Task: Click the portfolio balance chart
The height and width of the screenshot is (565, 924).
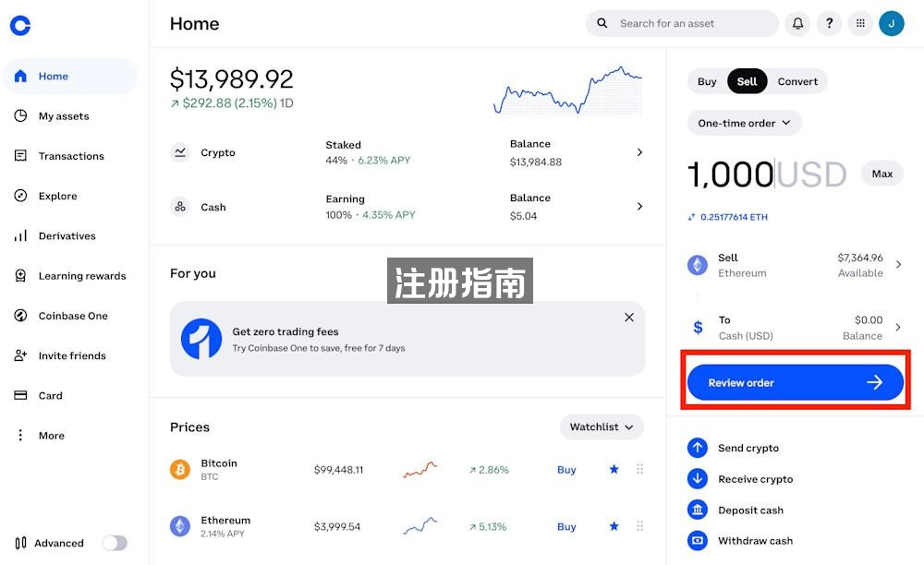Action: click(567, 90)
